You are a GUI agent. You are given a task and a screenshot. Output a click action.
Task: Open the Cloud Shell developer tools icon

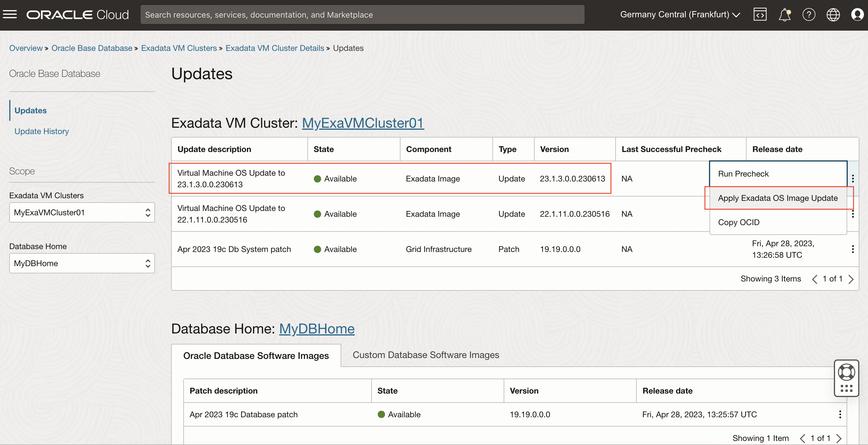point(760,14)
